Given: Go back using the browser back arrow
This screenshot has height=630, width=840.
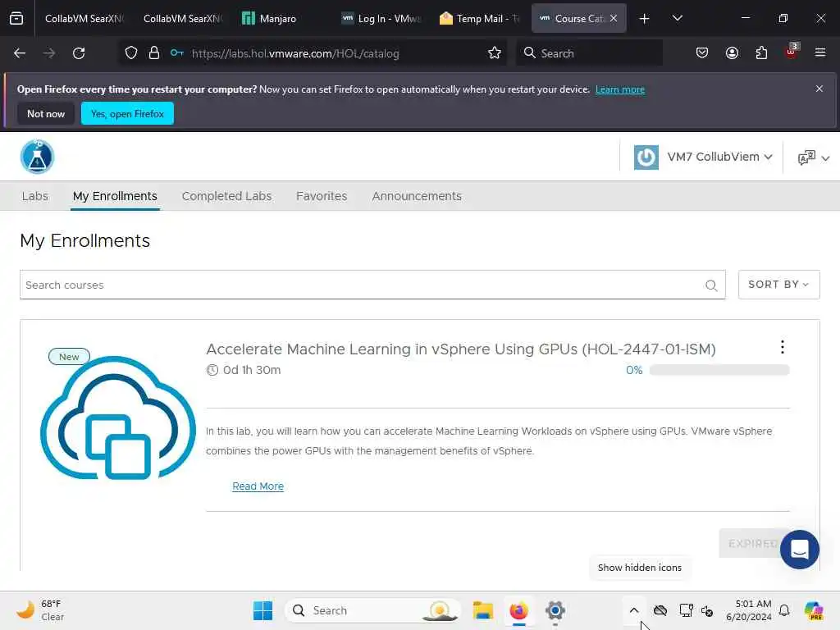Looking at the screenshot, I should tap(20, 53).
